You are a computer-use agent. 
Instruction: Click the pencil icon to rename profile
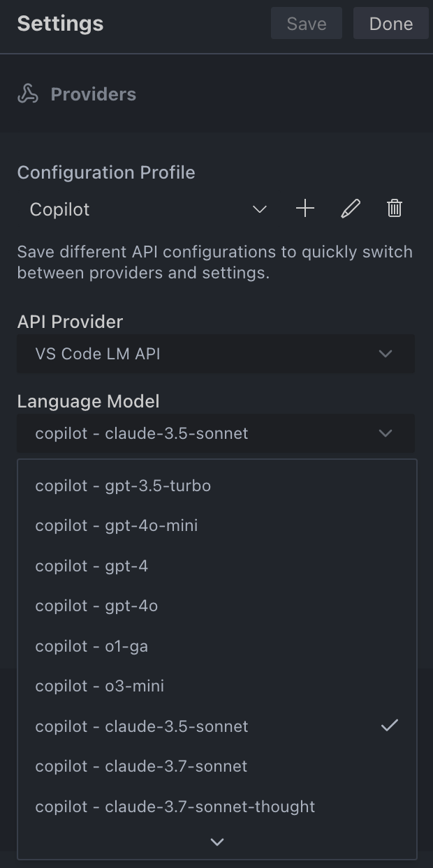click(x=350, y=209)
